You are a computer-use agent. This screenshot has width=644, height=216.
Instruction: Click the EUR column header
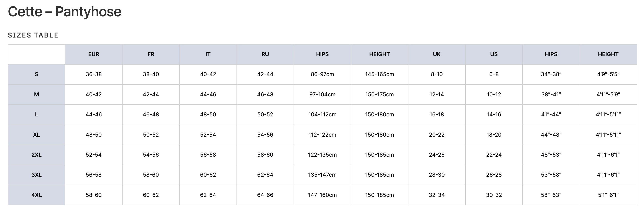(94, 54)
